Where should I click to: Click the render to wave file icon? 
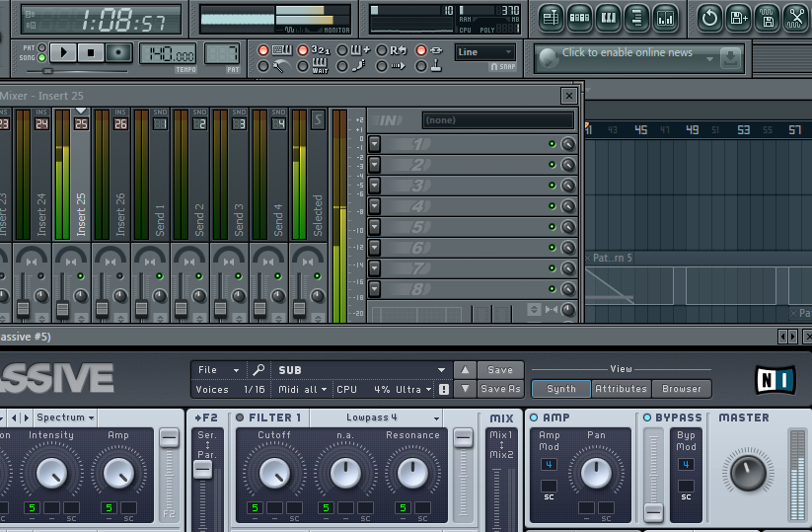point(768,18)
